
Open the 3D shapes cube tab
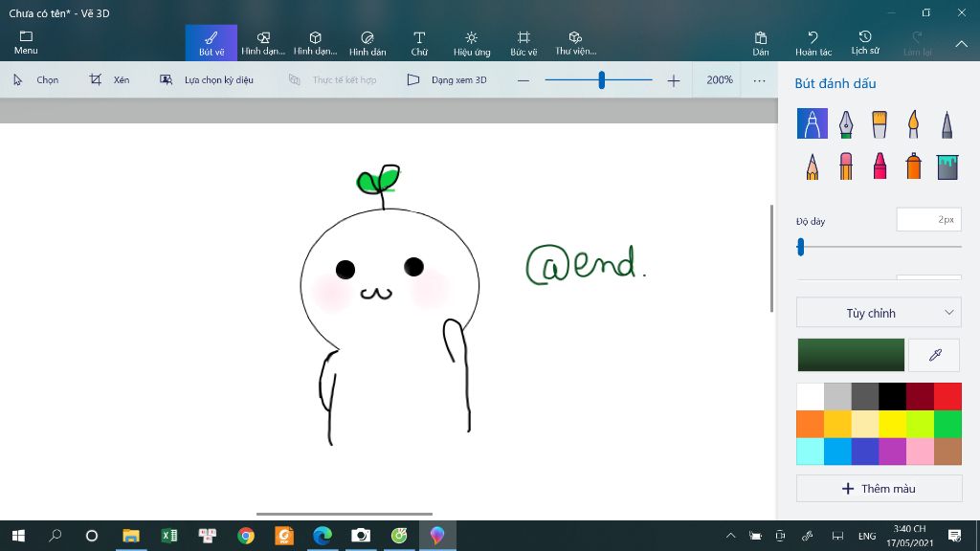[x=315, y=43]
